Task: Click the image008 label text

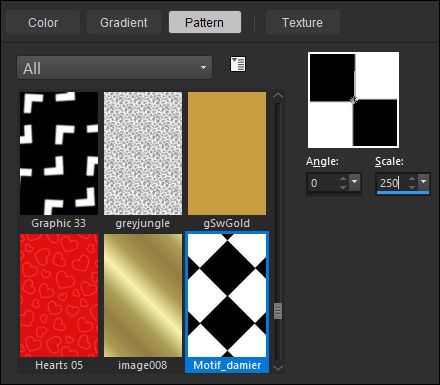Action: pyautogui.click(x=143, y=365)
